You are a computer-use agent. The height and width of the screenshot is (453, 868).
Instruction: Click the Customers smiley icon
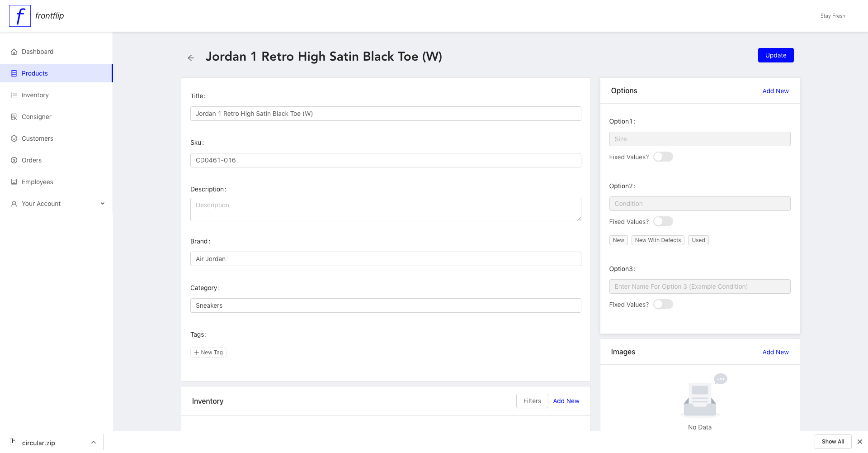click(x=14, y=138)
